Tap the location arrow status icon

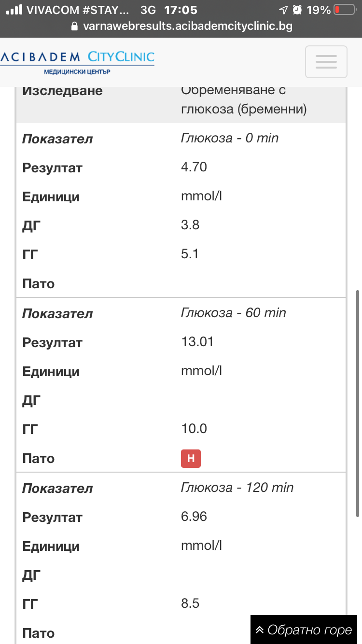click(283, 10)
